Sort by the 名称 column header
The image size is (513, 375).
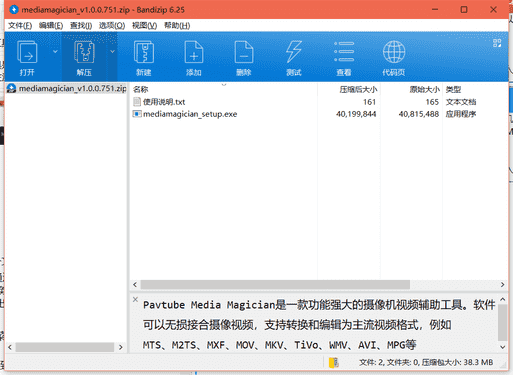pyautogui.click(x=140, y=89)
